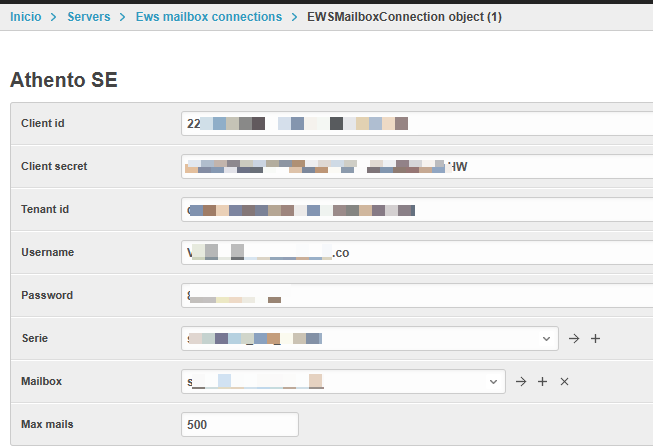The height and width of the screenshot is (447, 653).
Task: Add a new Serie with plus icon
Action: (x=595, y=339)
